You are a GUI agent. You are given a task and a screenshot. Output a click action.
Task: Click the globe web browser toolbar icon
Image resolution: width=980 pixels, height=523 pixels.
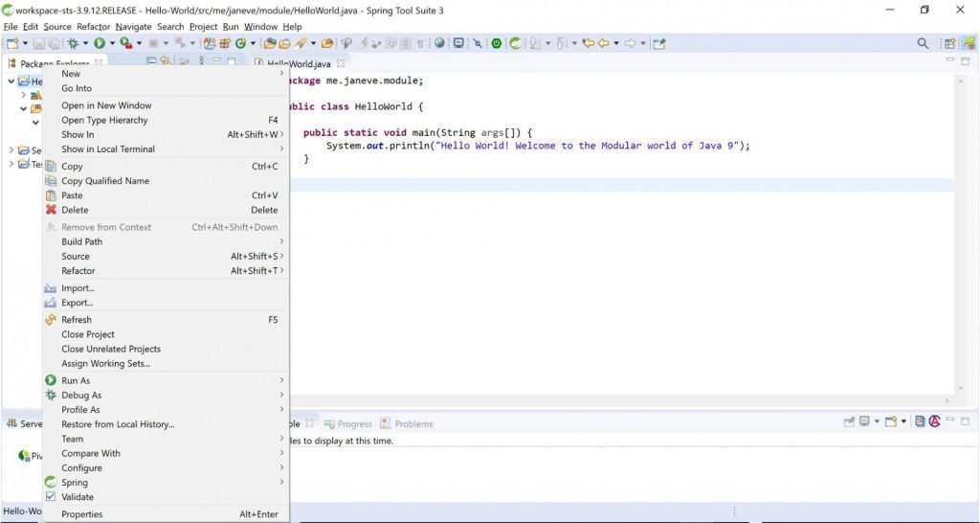[x=440, y=43]
